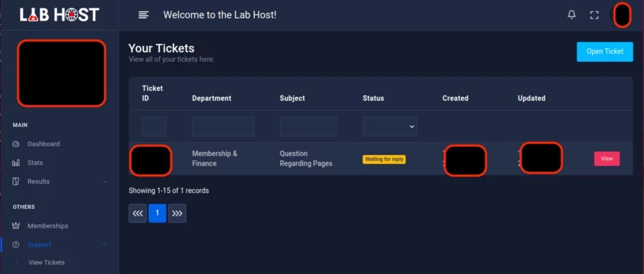Click the Waiting for reply status badge
This screenshot has width=644, height=274.
coord(384,159)
